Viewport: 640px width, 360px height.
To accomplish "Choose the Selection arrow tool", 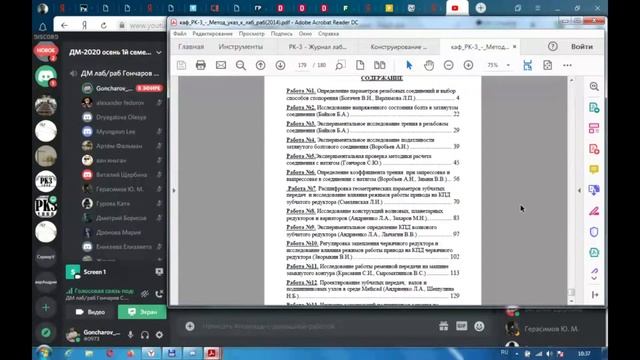I will coord(409,65).
